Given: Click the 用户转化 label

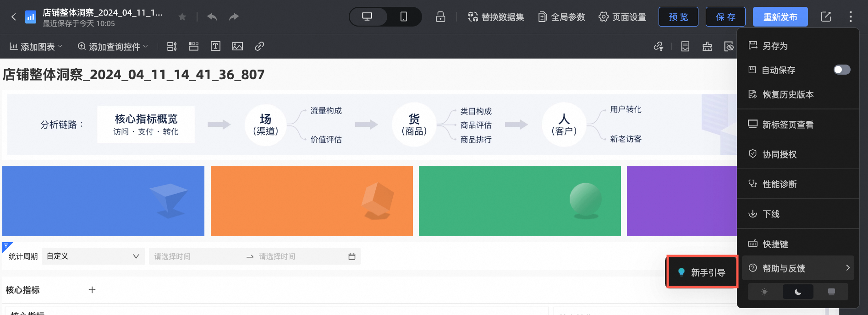Looking at the screenshot, I should [x=626, y=109].
